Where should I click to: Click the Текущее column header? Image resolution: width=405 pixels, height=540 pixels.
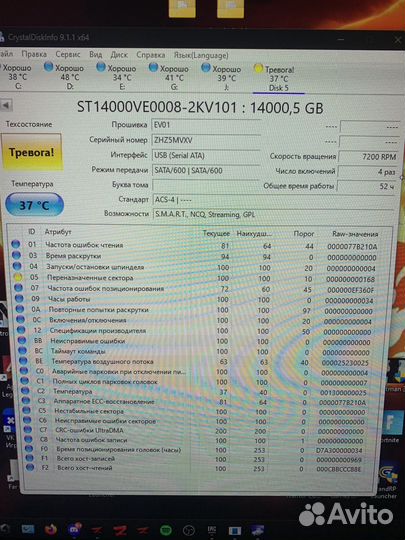tap(216, 233)
